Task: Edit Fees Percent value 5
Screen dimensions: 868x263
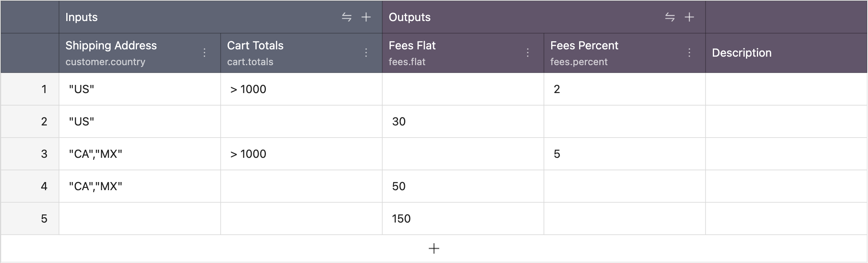Action: [624, 154]
